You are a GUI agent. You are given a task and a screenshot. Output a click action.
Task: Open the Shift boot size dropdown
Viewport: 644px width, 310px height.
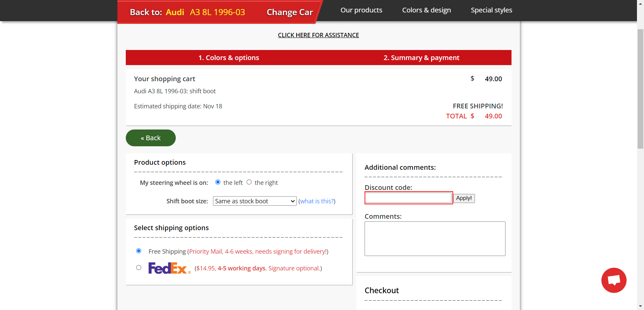[x=255, y=201]
